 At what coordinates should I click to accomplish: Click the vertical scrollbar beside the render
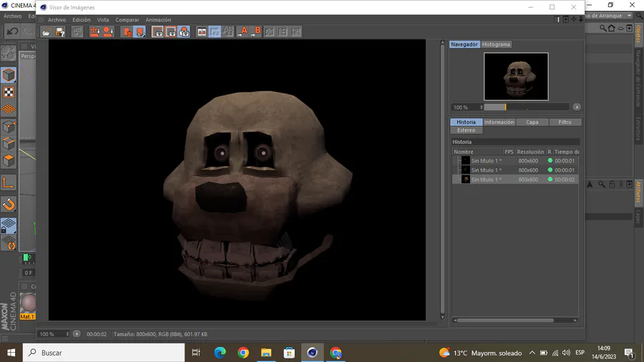(x=442, y=180)
